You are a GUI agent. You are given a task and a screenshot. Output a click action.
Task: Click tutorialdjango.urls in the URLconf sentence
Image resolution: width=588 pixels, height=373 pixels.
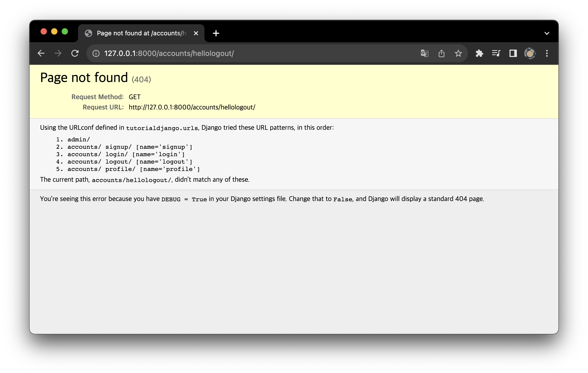coord(162,128)
